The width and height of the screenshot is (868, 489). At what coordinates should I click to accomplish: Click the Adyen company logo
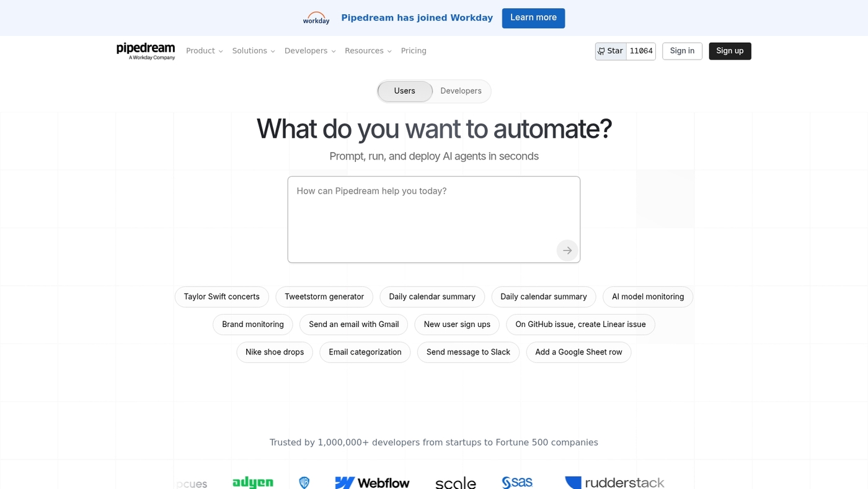point(252,482)
